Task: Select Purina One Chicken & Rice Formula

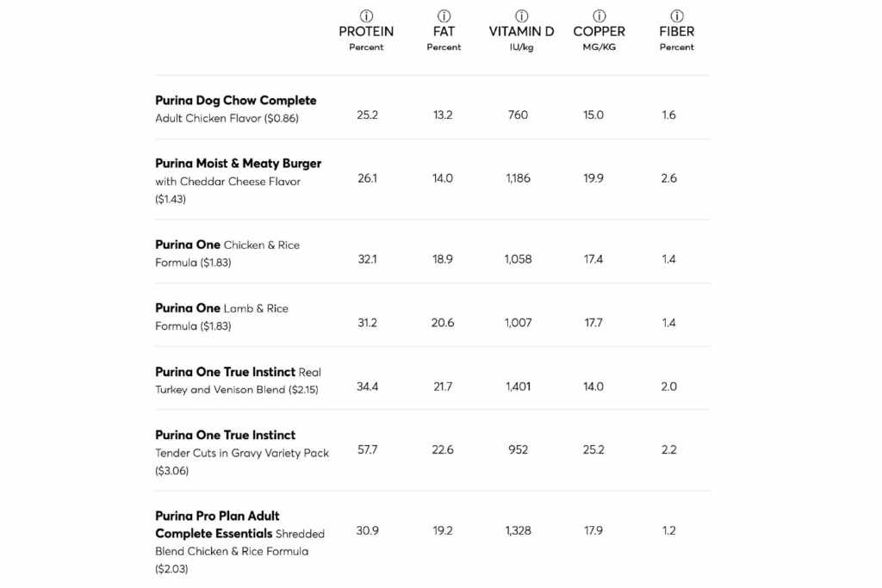Action: click(x=227, y=245)
